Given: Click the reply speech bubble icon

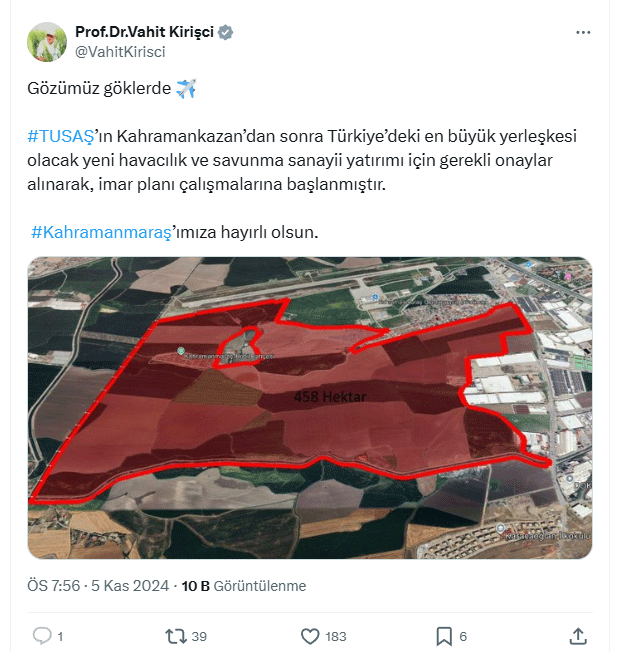Looking at the screenshot, I should point(42,636).
